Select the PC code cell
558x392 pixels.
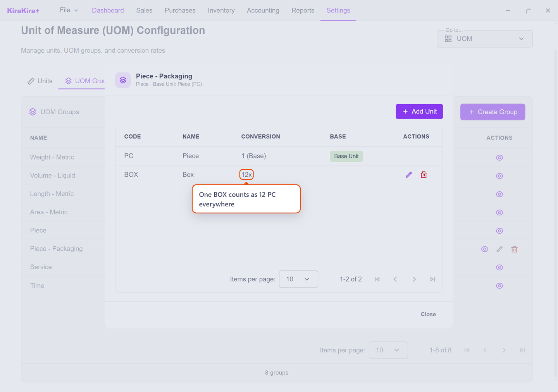129,156
